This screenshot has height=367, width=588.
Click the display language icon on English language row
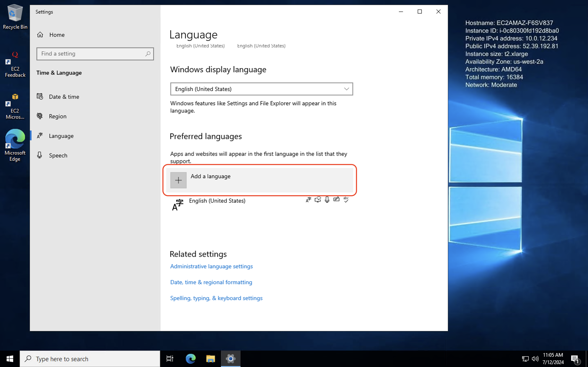(308, 200)
